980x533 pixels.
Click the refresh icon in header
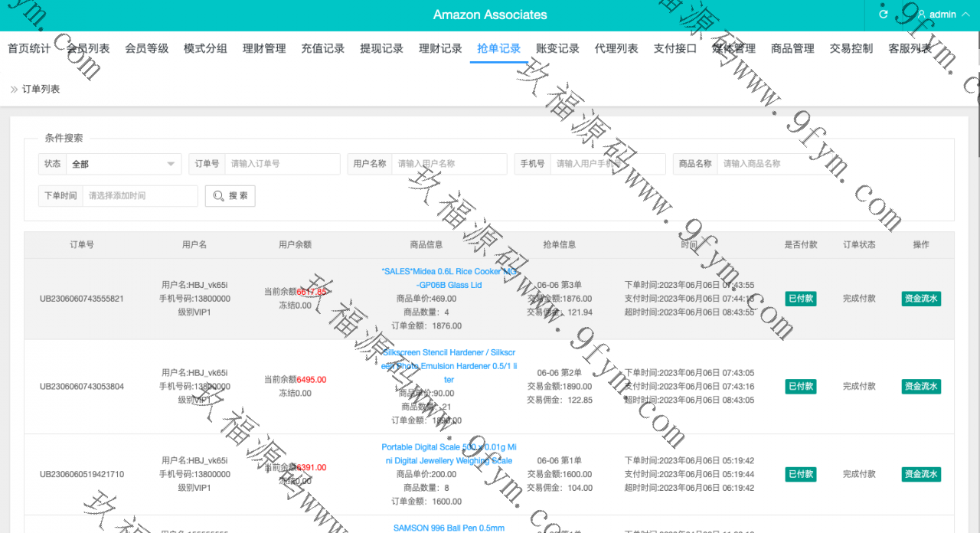[x=884, y=15]
